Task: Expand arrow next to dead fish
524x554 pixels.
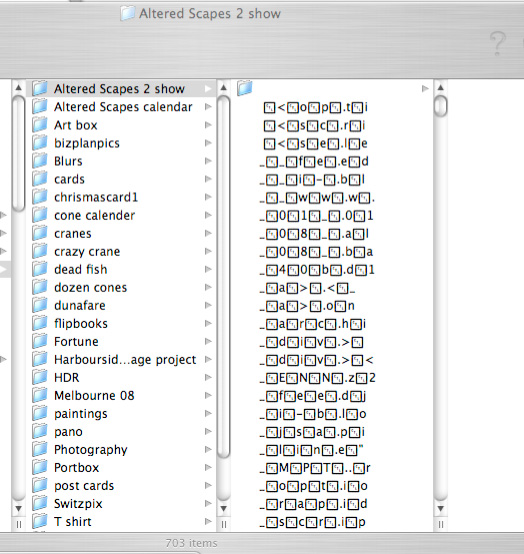Action: tap(208, 269)
